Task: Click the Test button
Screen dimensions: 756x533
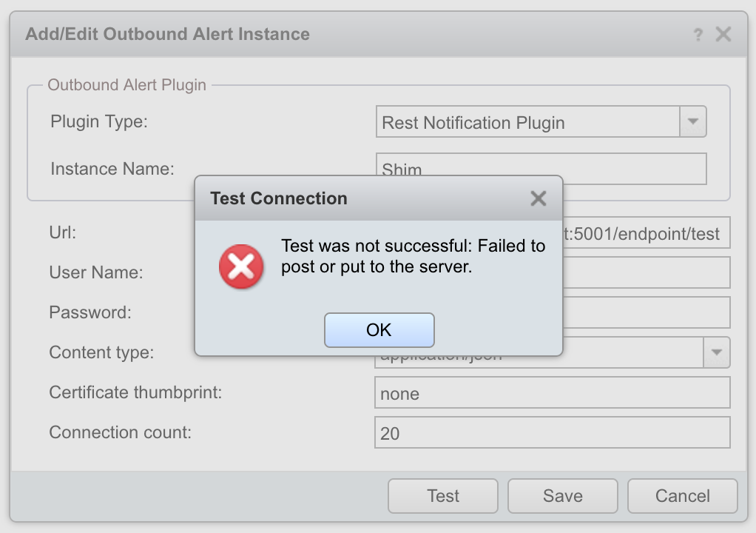Action: (442, 496)
